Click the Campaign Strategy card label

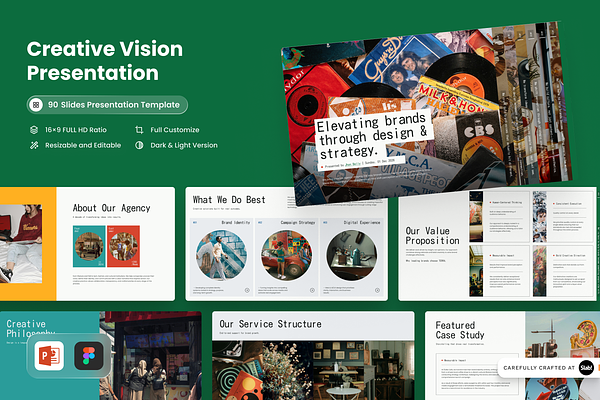[298, 222]
